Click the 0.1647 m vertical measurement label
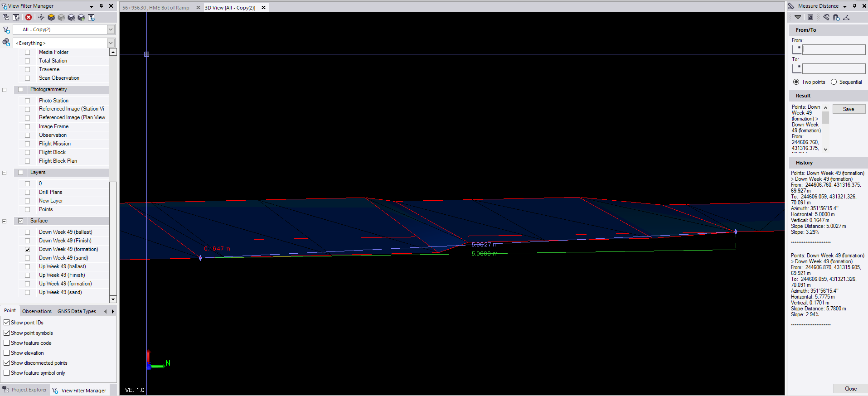The height and width of the screenshot is (396, 868). (x=217, y=249)
